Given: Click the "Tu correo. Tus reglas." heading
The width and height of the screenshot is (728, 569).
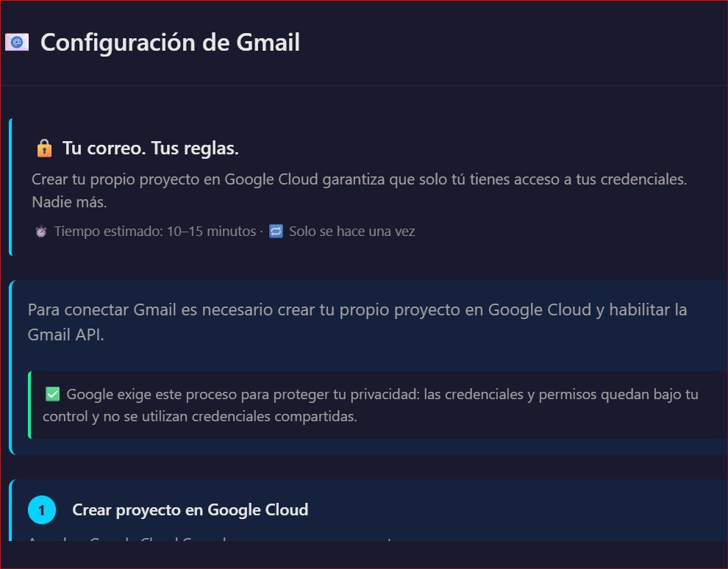Looking at the screenshot, I should coord(151,148).
